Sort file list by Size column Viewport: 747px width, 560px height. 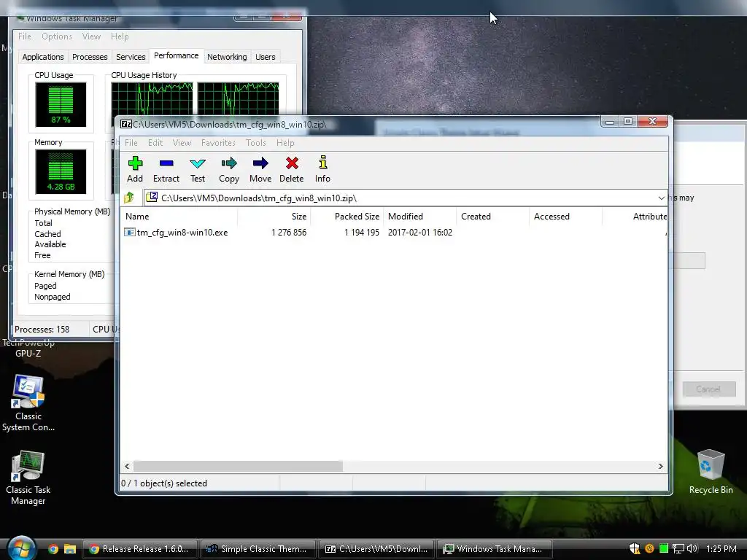tap(274, 216)
